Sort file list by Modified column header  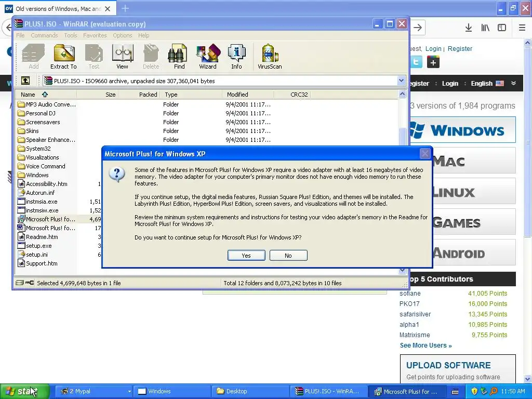point(248,95)
